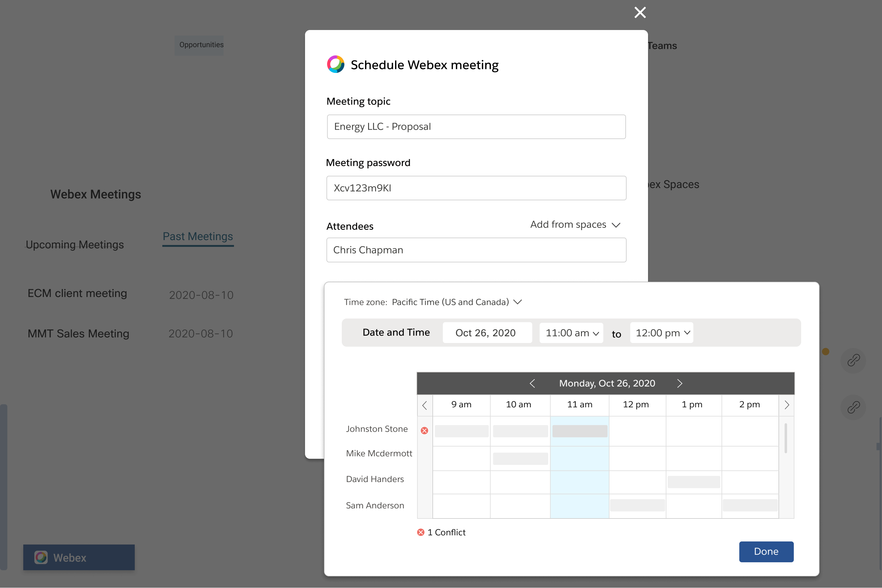This screenshot has width=882, height=588.
Task: Click the Webex icon in bottom bar
Action: click(x=41, y=557)
